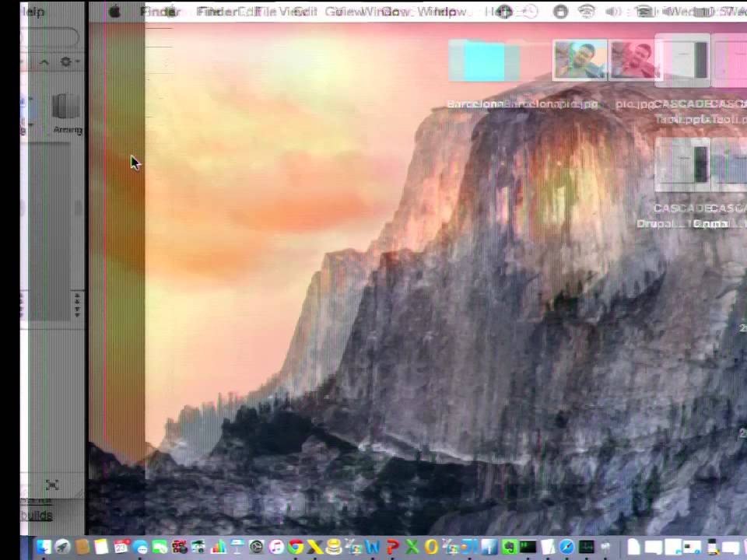Click up-arrow button in left window toolbar
The image size is (747, 560).
click(x=44, y=62)
